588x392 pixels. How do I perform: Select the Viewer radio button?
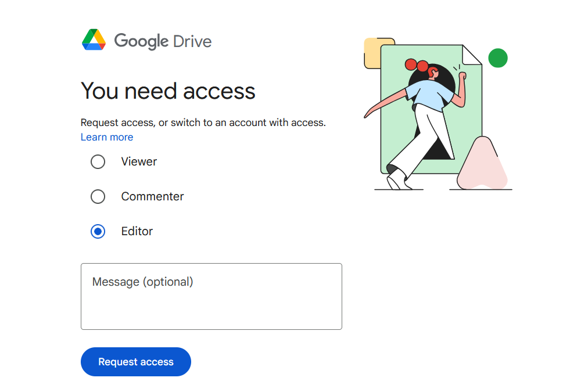98,161
